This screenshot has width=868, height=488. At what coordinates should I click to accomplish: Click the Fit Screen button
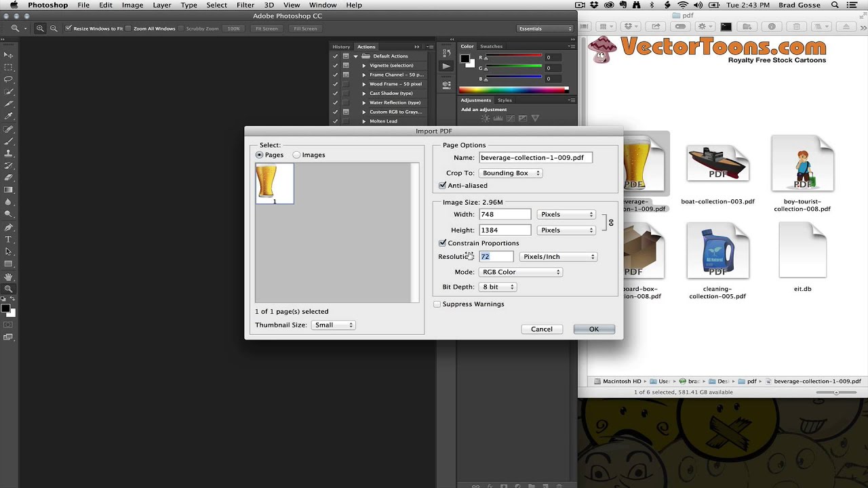click(x=267, y=28)
